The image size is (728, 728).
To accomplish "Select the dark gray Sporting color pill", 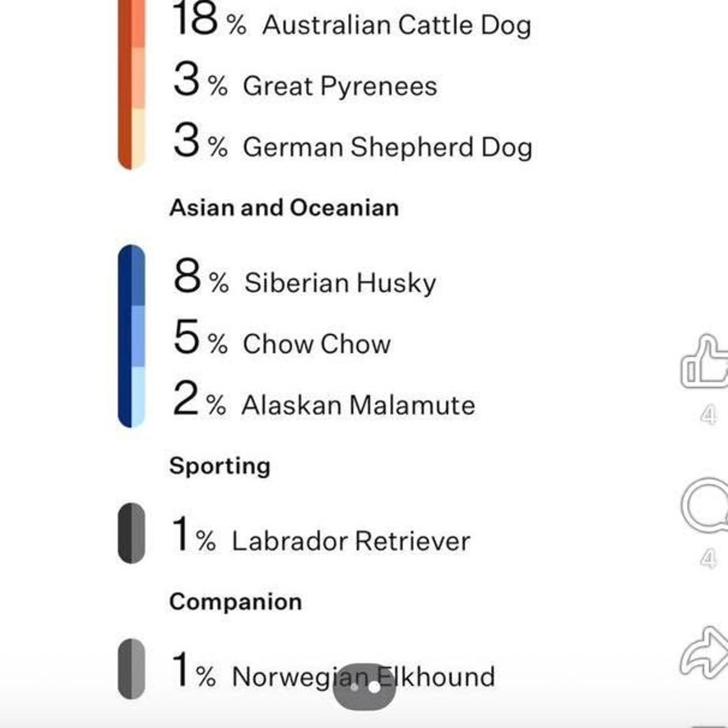I will 131,533.
